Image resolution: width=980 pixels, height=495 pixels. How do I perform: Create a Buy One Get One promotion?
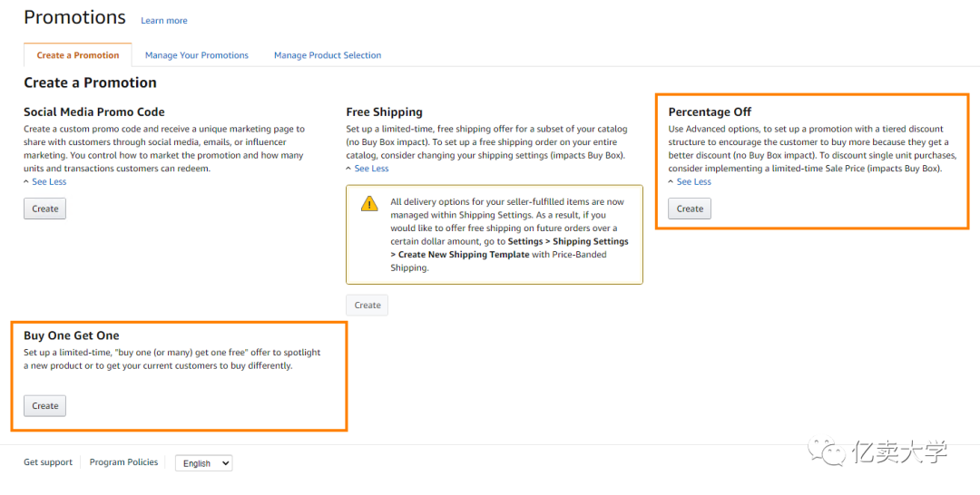pyautogui.click(x=45, y=406)
